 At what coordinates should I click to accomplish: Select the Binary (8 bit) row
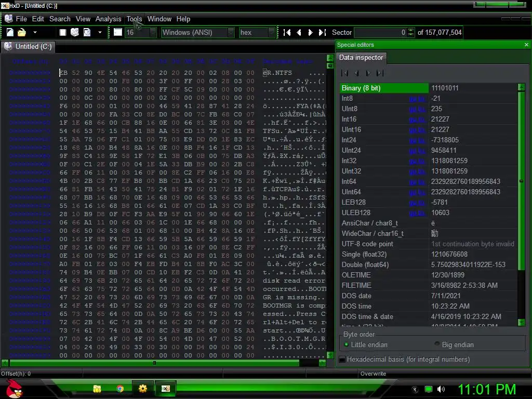pyautogui.click(x=428, y=88)
